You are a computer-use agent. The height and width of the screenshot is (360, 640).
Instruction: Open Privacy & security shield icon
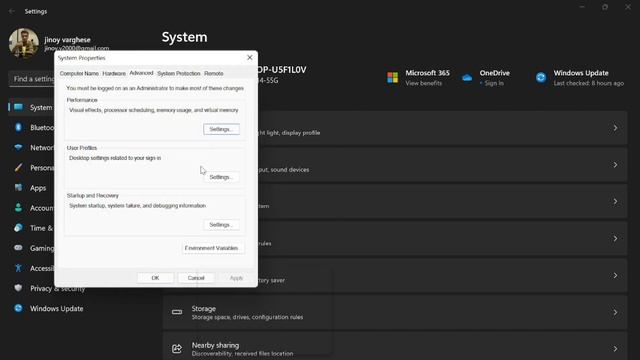tap(18, 288)
